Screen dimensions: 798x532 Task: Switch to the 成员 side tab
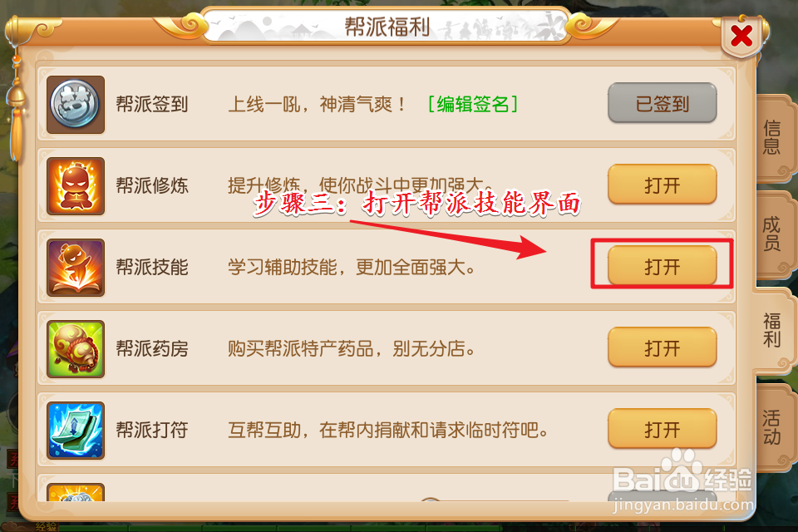tap(772, 234)
